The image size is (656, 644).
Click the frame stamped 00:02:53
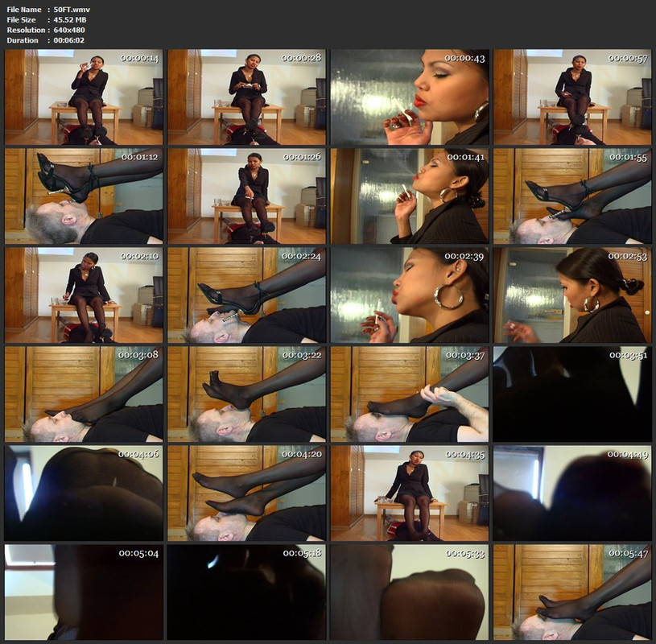572,295
